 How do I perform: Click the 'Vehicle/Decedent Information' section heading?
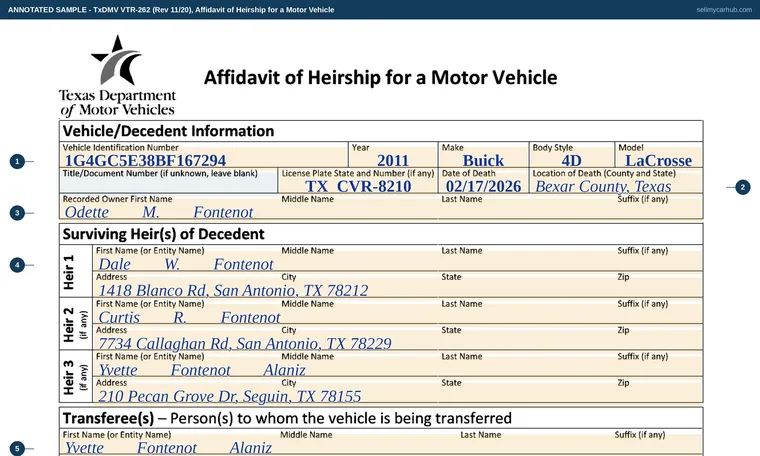(x=168, y=131)
